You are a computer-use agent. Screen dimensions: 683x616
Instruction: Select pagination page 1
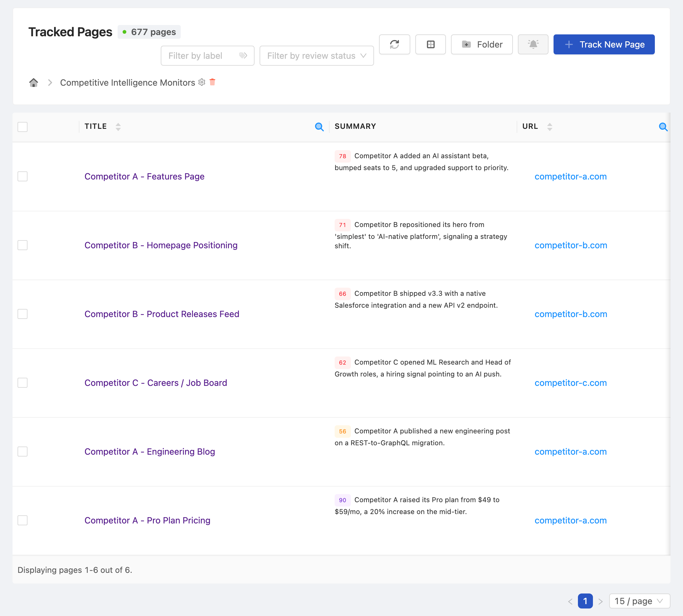point(585,601)
